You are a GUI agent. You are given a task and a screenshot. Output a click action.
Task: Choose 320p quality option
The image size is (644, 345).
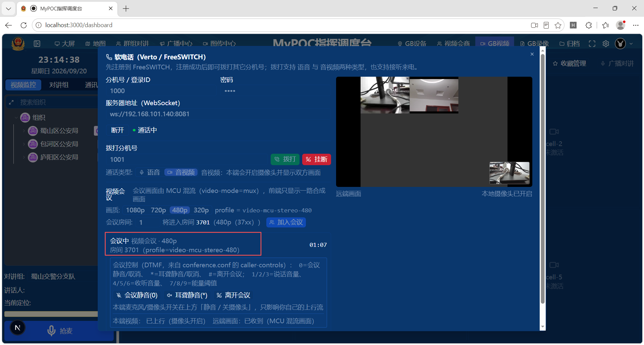201,210
